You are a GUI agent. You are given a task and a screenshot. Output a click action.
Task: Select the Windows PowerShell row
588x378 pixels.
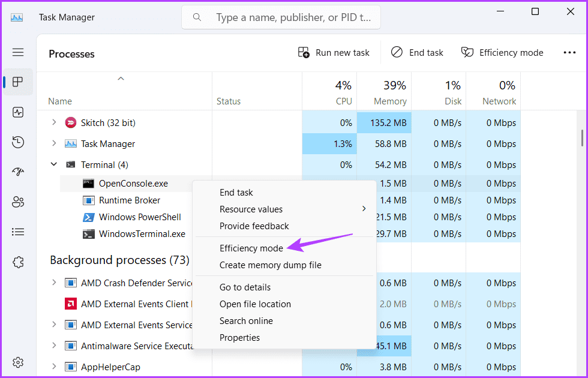(x=140, y=217)
